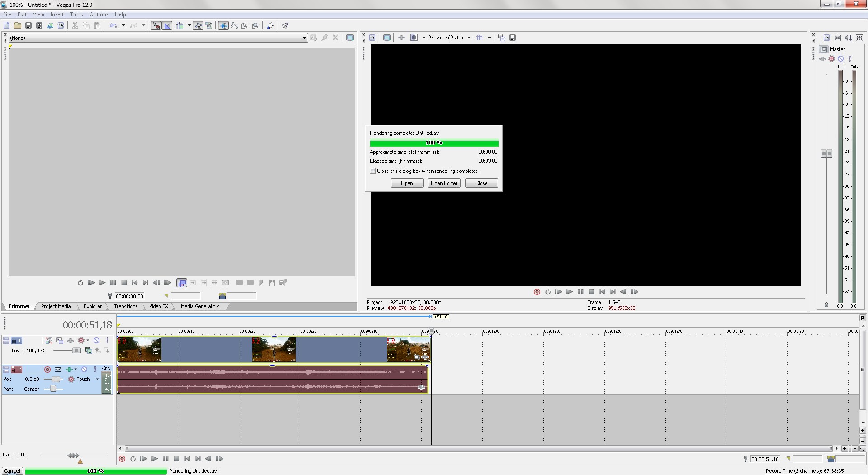Open the Undo history dropdown arrow
The width and height of the screenshot is (868, 475).
123,25
